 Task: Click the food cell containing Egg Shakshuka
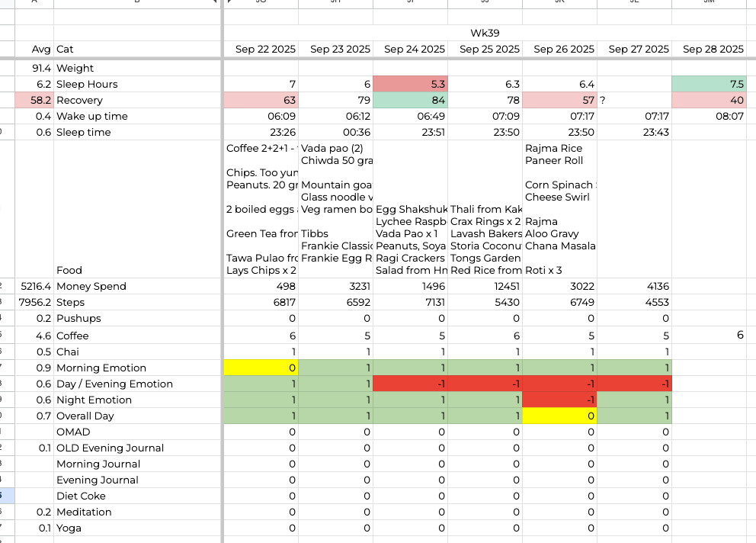(x=411, y=209)
